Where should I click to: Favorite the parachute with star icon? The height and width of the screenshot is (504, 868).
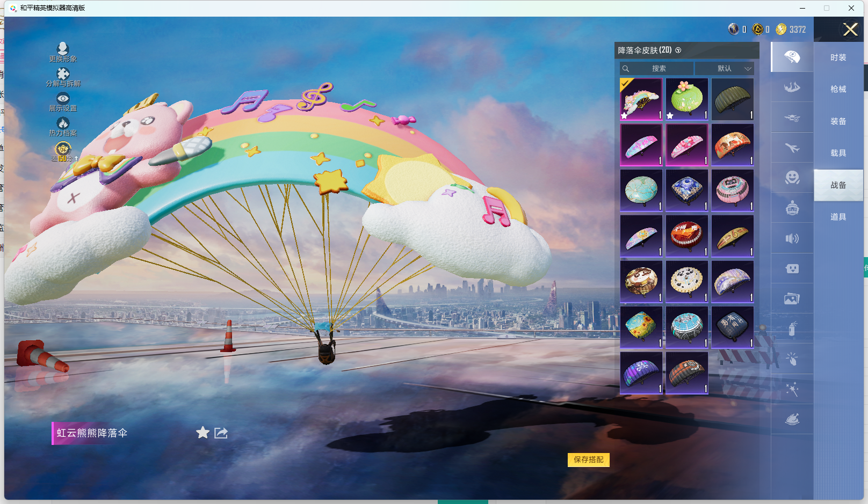[x=202, y=433]
